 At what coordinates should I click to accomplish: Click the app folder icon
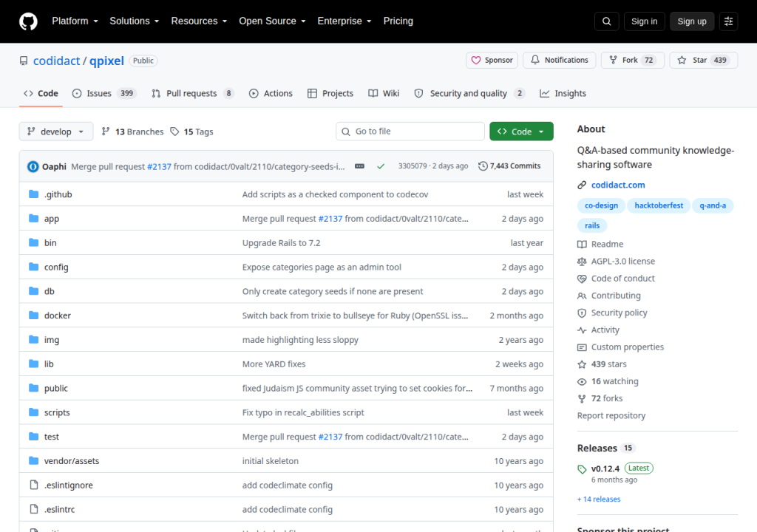pos(33,218)
